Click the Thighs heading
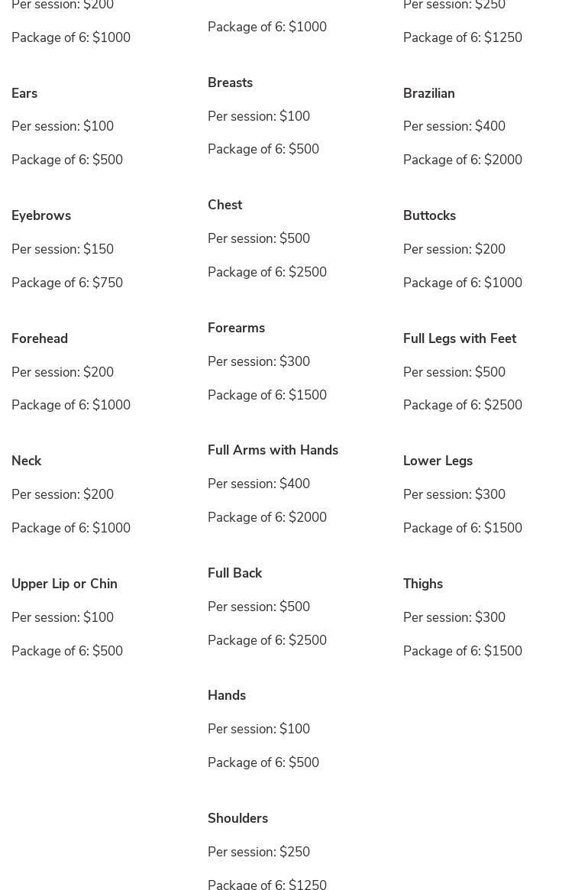The image size is (588, 890). (423, 584)
